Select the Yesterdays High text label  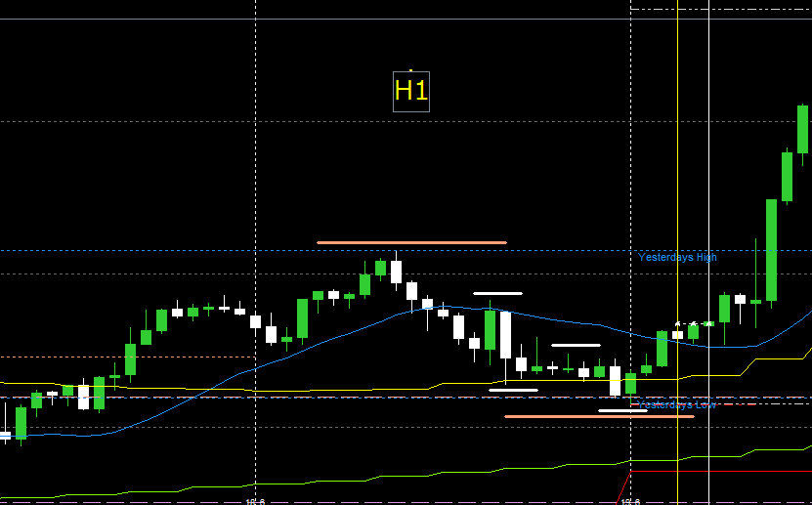(x=677, y=258)
